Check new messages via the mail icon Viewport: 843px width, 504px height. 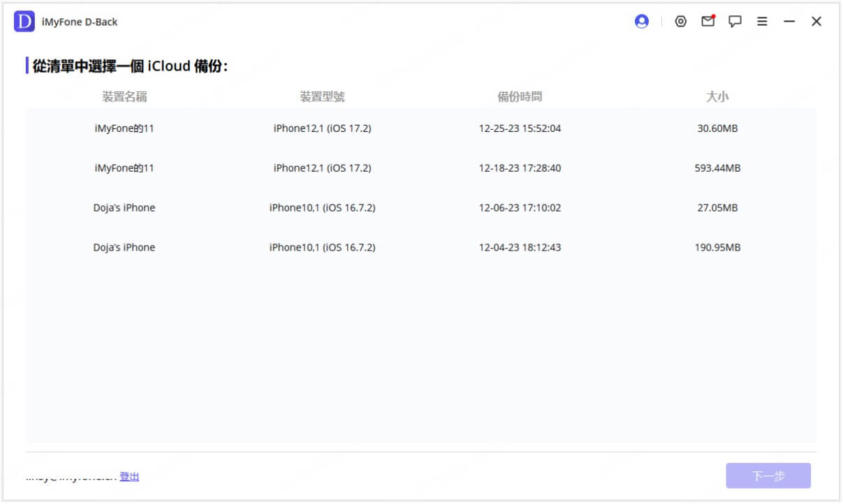click(708, 21)
